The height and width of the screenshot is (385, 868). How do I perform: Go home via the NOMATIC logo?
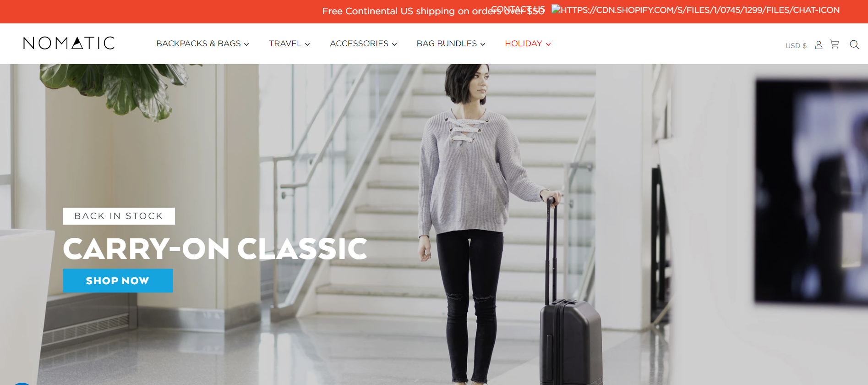[x=69, y=43]
